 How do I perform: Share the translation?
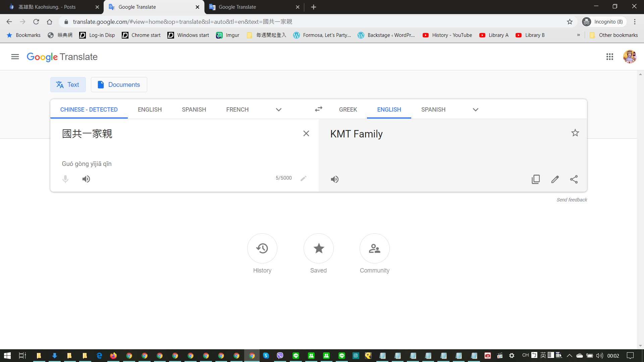click(574, 179)
